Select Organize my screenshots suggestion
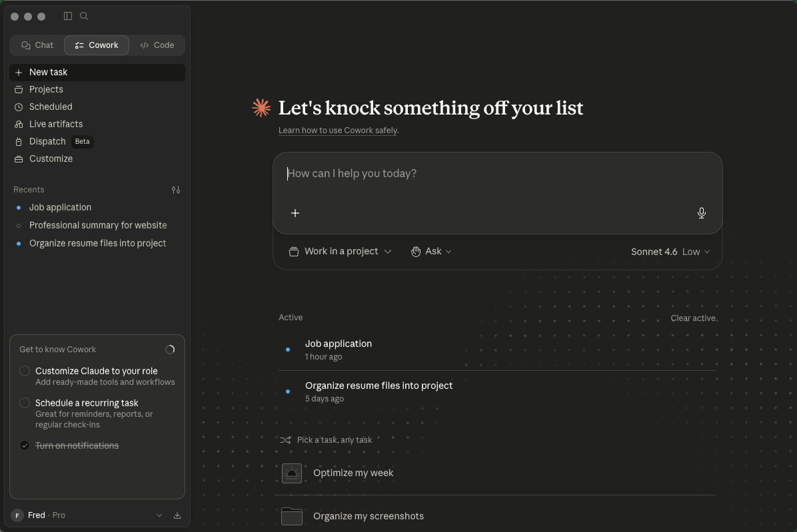 [497, 516]
